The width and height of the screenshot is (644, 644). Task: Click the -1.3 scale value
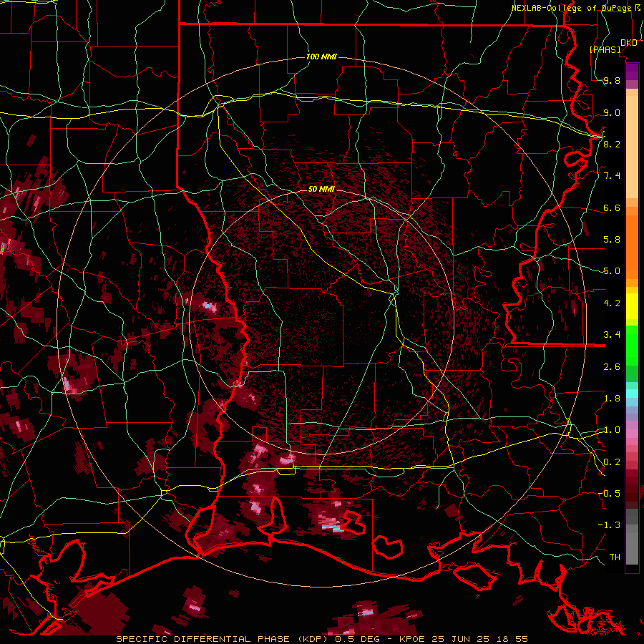coord(609,525)
